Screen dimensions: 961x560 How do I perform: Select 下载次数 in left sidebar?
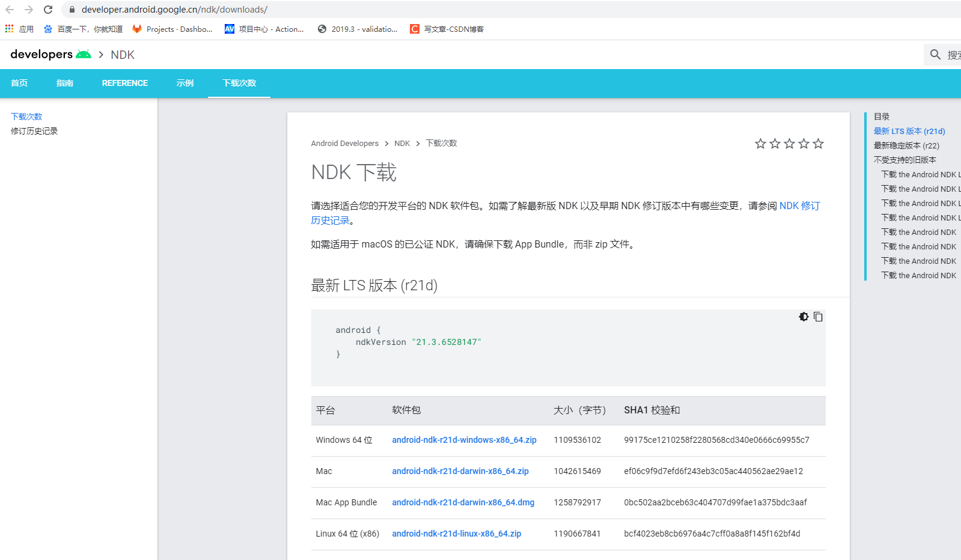(x=26, y=117)
